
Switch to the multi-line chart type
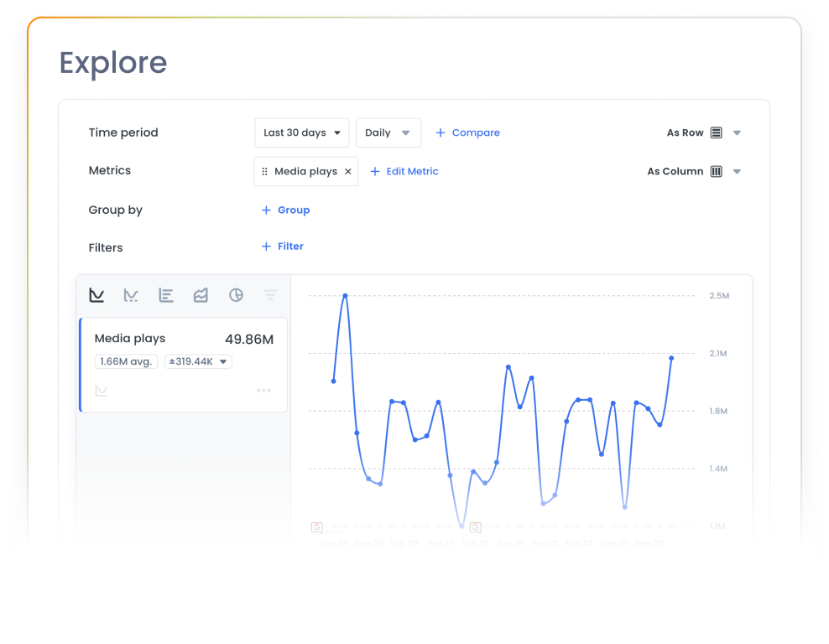(131, 295)
